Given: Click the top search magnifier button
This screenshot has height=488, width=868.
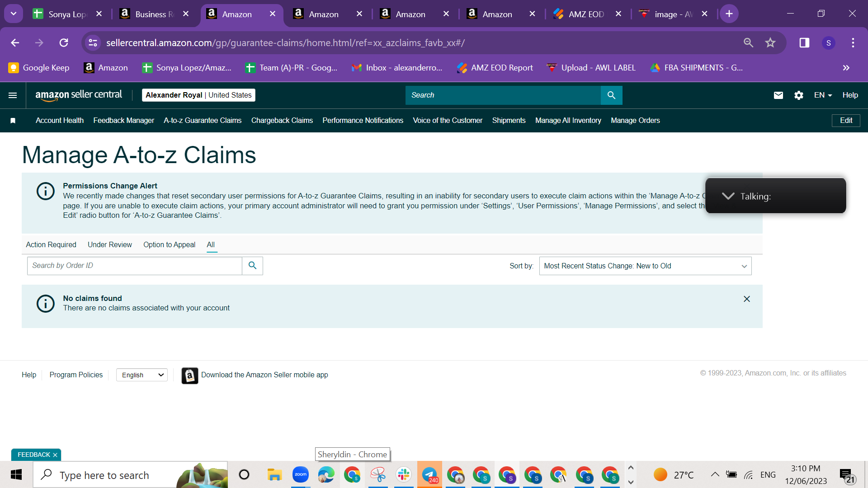Looking at the screenshot, I should click(611, 95).
